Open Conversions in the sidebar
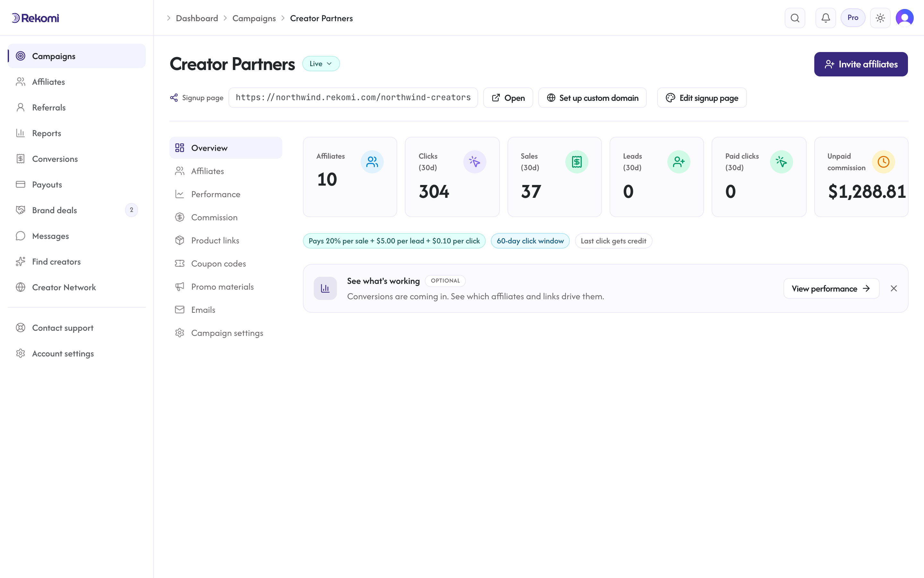 (76, 159)
